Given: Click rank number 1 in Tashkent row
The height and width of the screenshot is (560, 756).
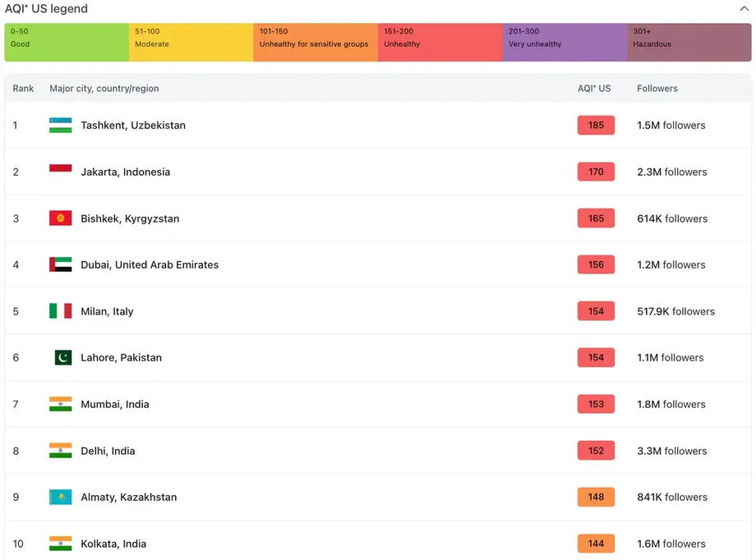Looking at the screenshot, I should (x=16, y=126).
